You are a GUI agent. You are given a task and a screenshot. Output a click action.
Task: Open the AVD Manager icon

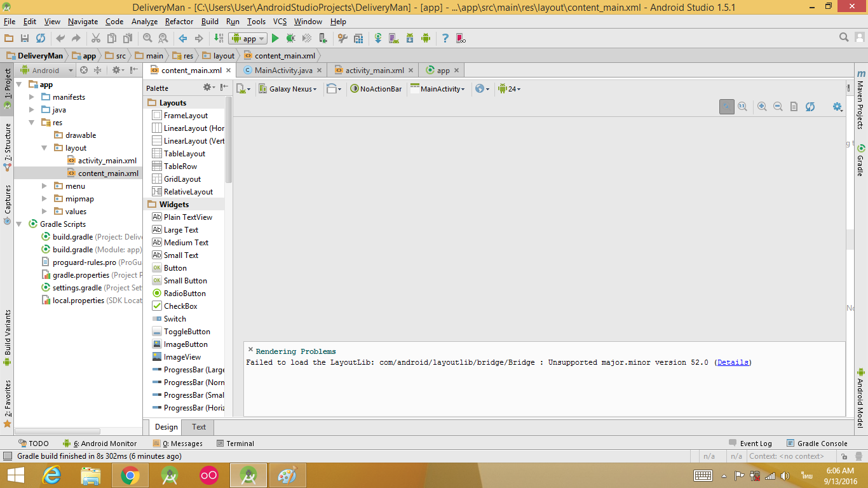point(394,38)
